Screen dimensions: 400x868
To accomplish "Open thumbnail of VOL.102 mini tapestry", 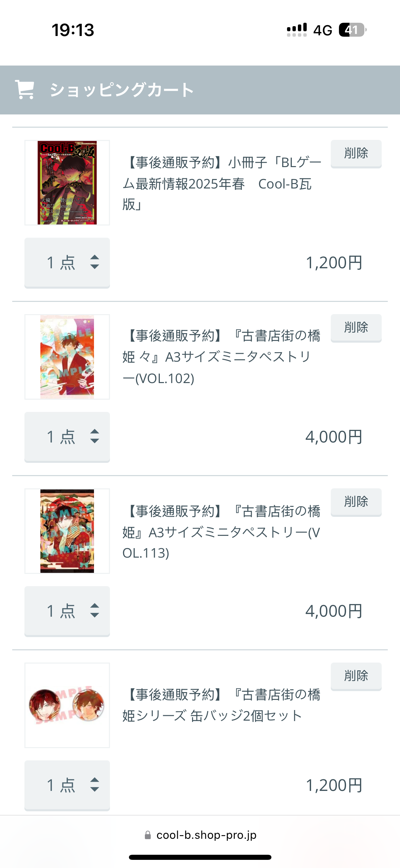I will [67, 357].
